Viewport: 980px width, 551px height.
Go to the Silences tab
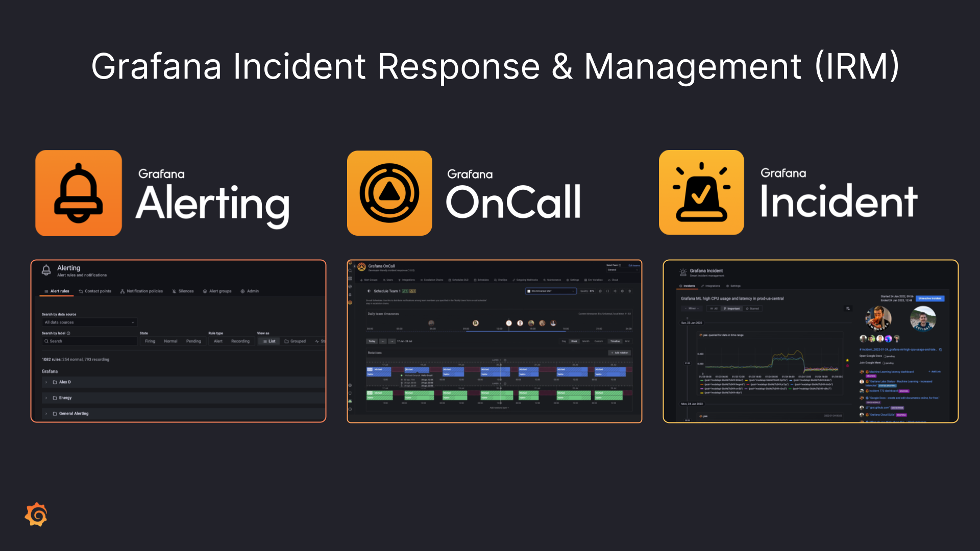coord(183,291)
